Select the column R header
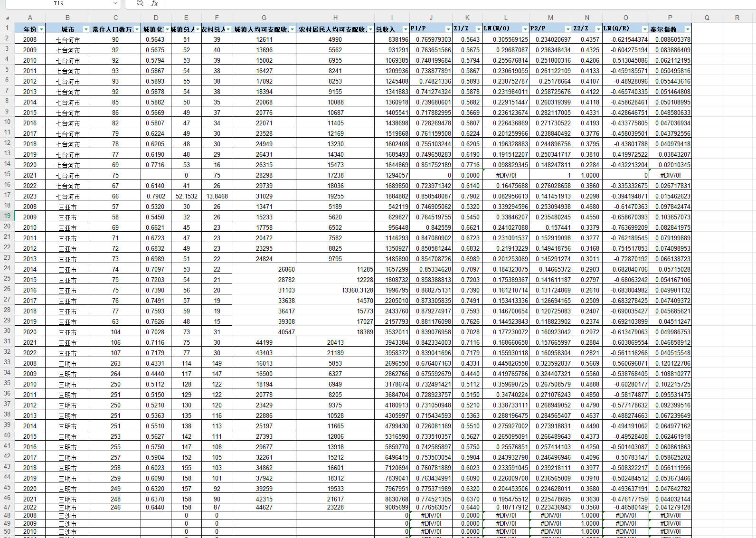756x538 pixels. [737, 18]
